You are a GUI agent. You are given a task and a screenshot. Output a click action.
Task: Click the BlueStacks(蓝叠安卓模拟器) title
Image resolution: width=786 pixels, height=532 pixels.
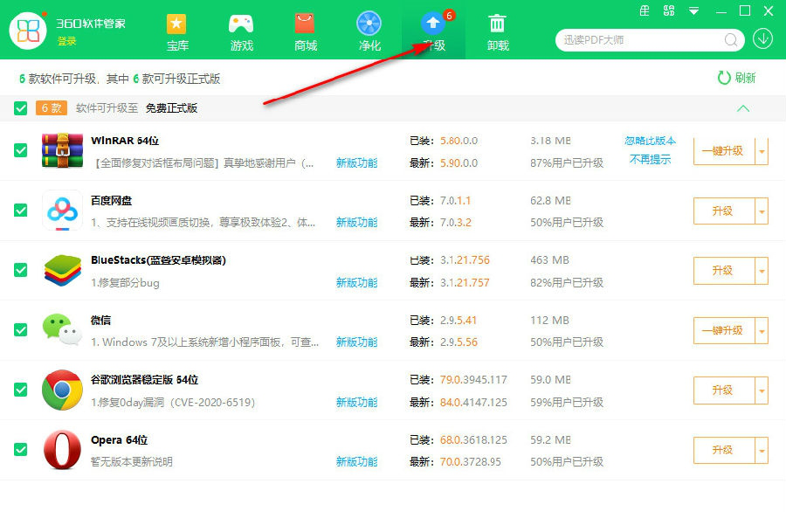click(158, 260)
